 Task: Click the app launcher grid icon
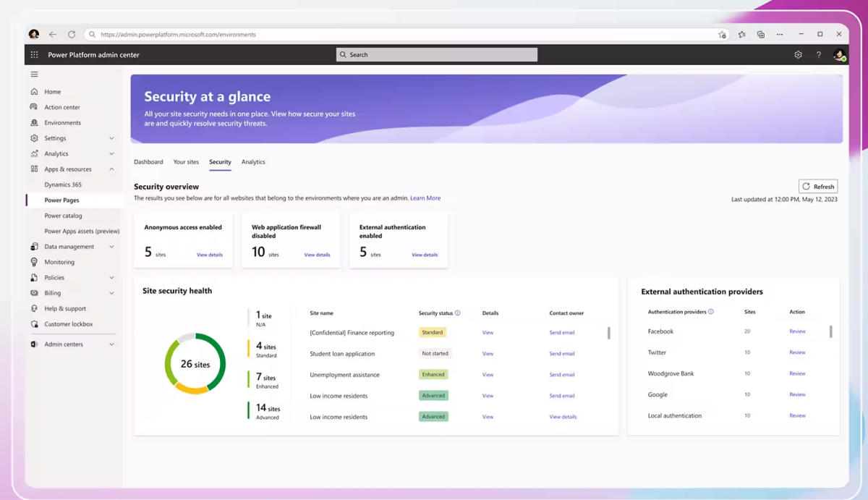(33, 54)
